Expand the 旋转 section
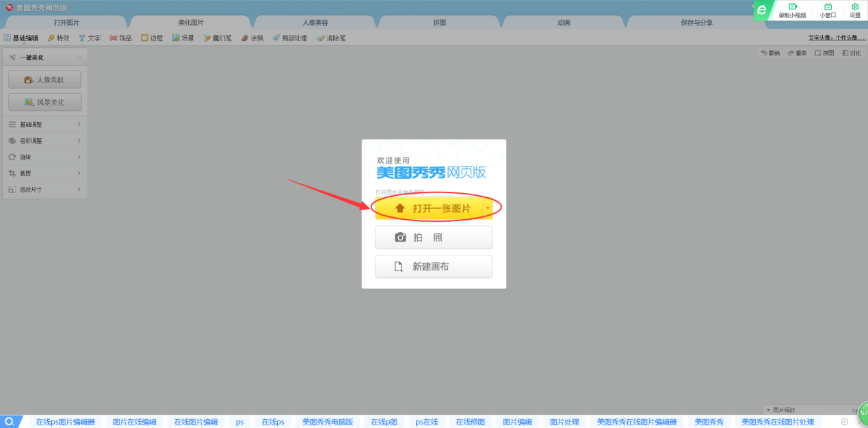This screenshot has height=428, width=868. click(45, 157)
